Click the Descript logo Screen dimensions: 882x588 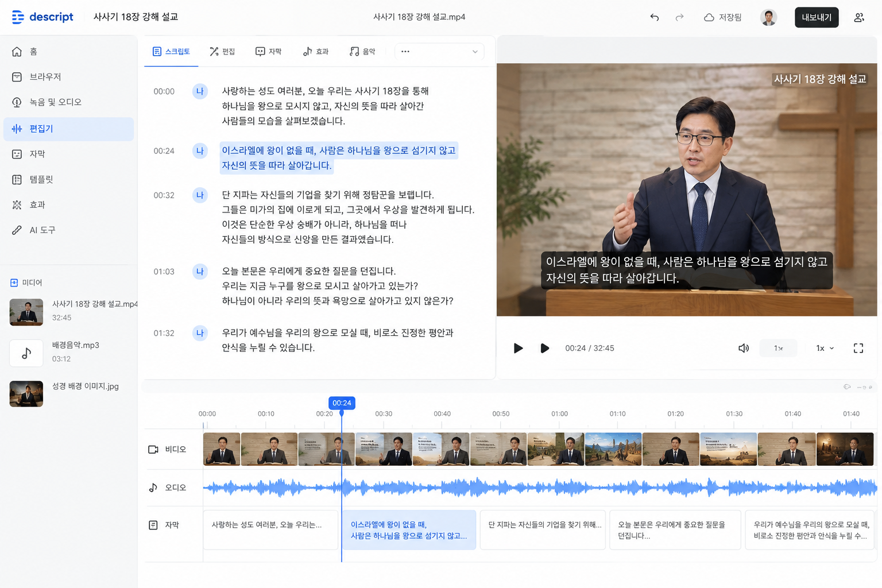[42, 17]
